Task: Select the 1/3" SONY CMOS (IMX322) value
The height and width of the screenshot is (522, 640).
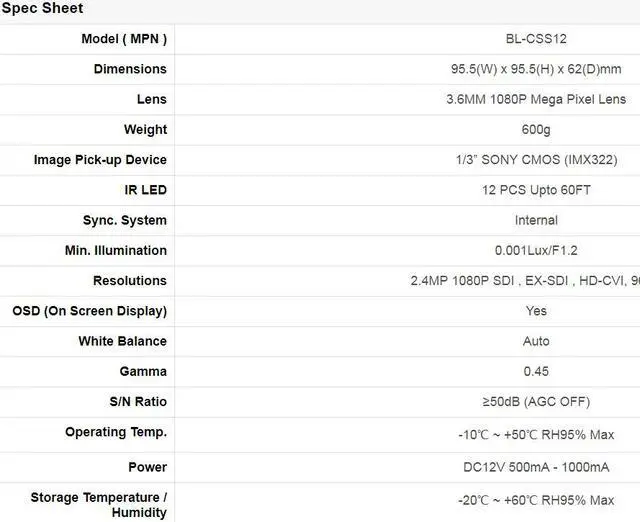Action: [x=536, y=160]
